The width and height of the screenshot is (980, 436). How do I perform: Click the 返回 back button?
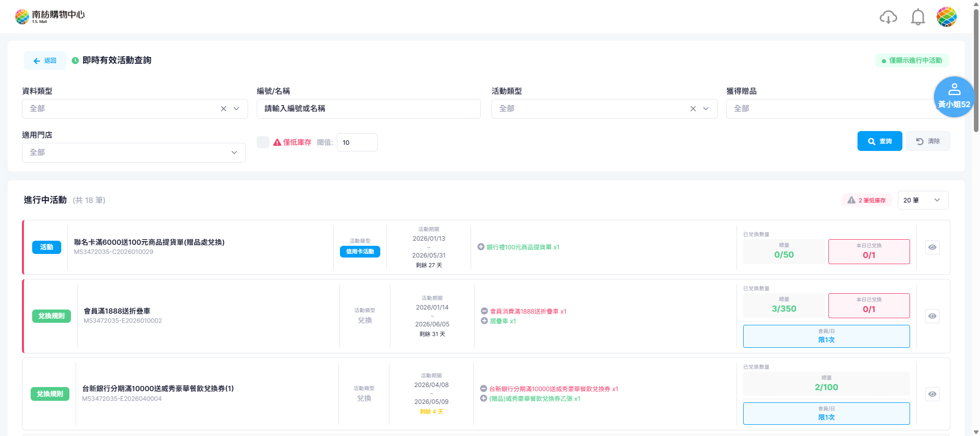tap(45, 61)
